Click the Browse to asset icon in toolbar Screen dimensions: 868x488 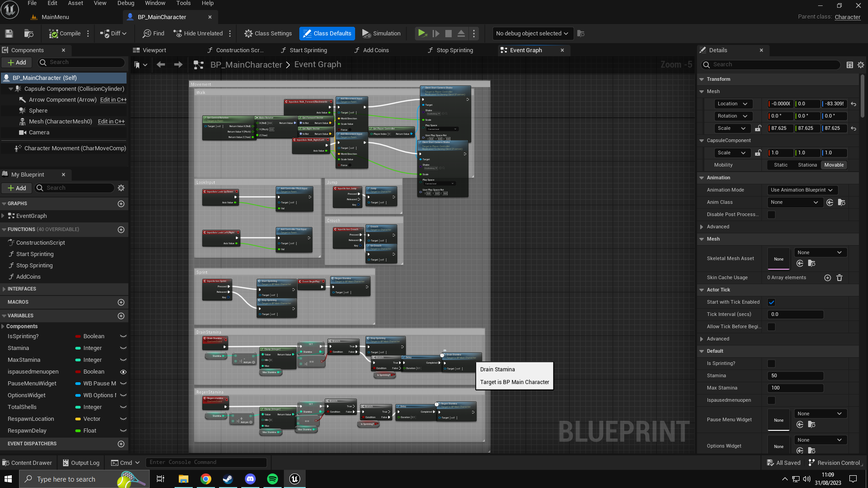[29, 34]
